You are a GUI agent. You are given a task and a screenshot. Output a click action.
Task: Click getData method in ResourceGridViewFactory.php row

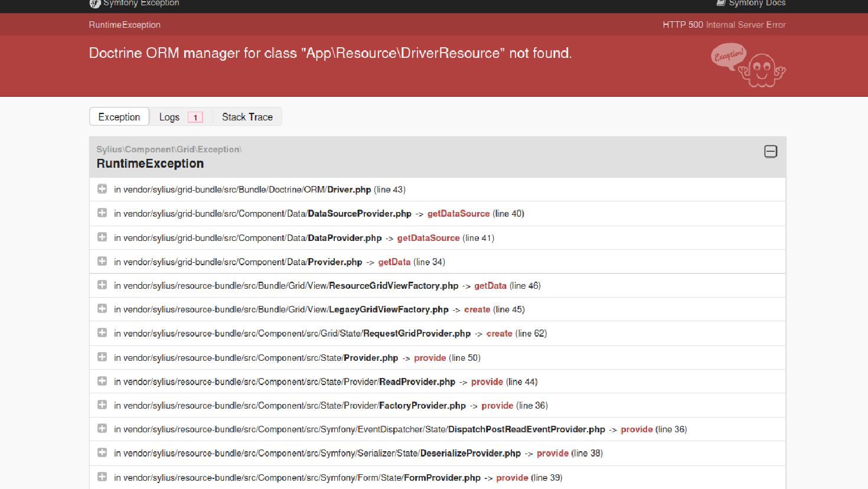point(490,286)
